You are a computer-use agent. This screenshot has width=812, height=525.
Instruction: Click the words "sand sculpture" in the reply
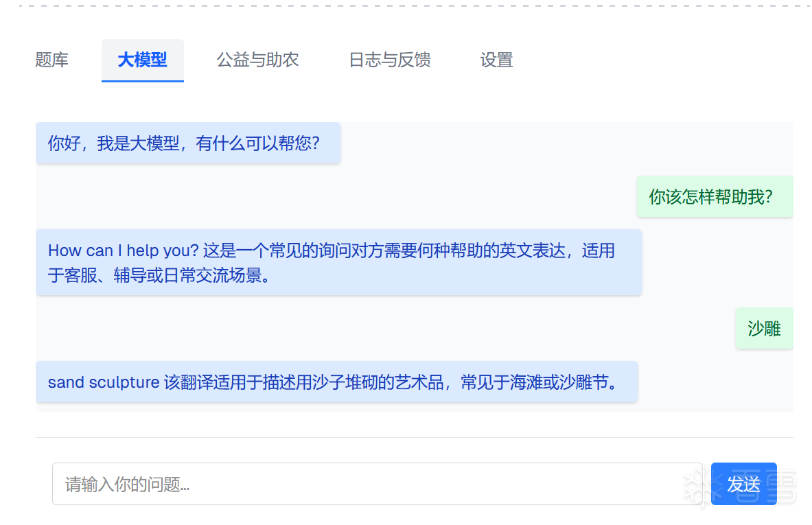click(104, 382)
